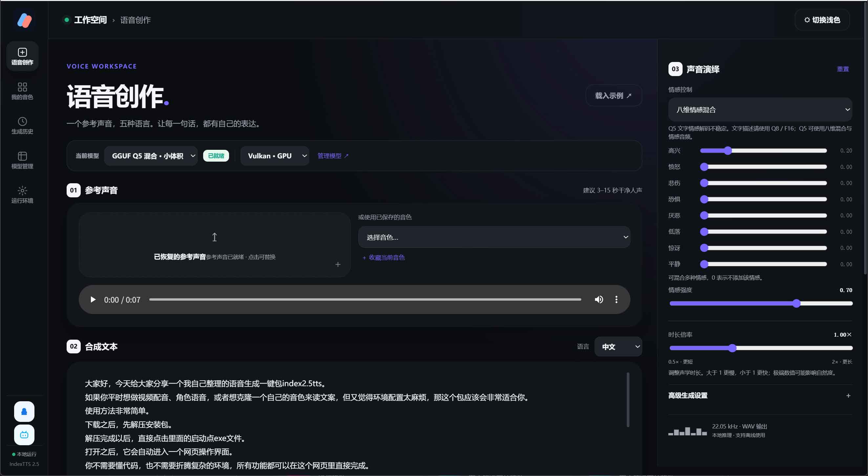The width and height of the screenshot is (868, 476).
Task: Click 工作空间 breadcrumb
Action: click(x=90, y=20)
